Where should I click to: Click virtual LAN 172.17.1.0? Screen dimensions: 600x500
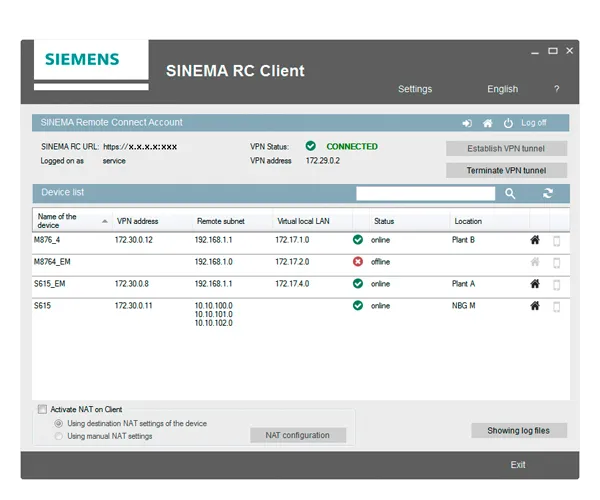coord(292,240)
